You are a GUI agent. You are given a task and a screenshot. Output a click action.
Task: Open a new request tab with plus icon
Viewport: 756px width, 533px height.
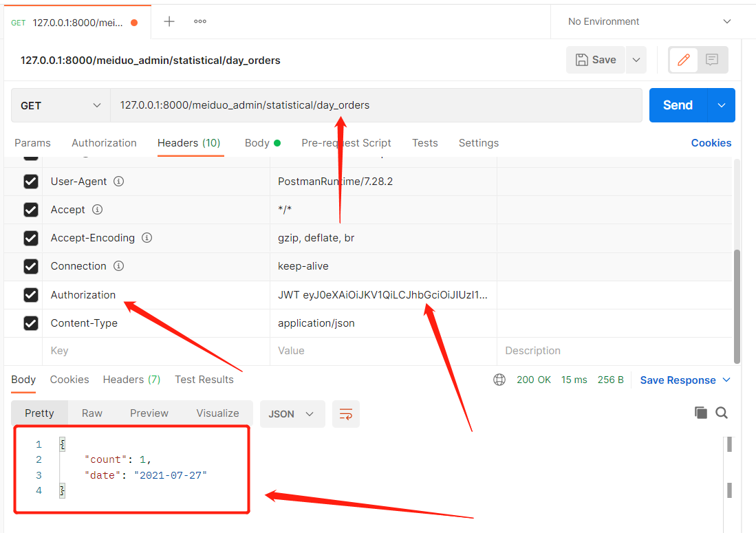[x=169, y=21]
